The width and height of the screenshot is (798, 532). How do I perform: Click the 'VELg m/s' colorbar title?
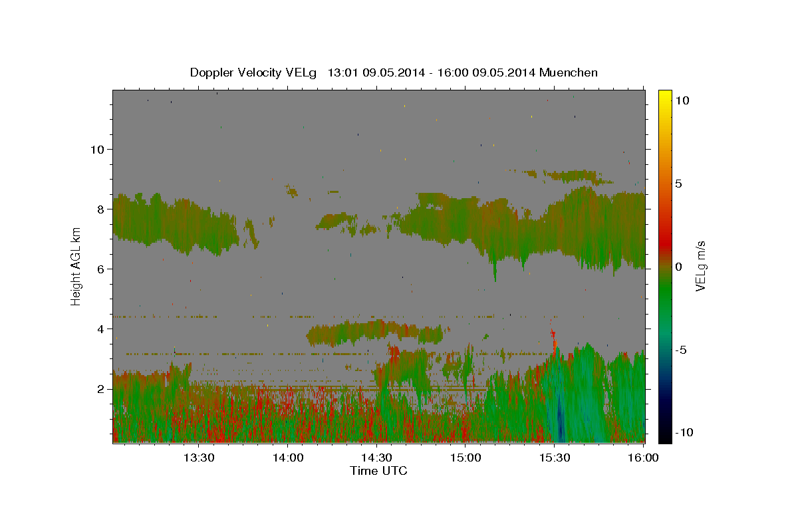click(701, 266)
